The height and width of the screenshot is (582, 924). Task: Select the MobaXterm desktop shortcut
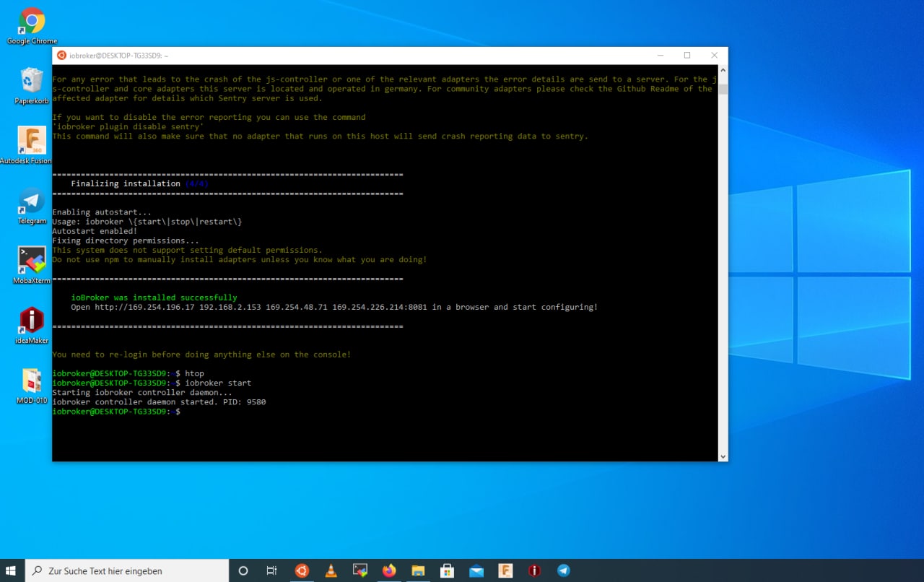point(32,265)
